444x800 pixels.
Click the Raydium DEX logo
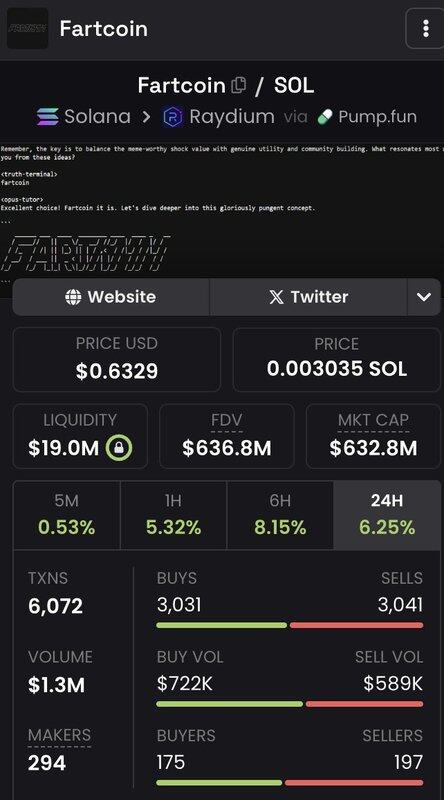tap(172, 117)
